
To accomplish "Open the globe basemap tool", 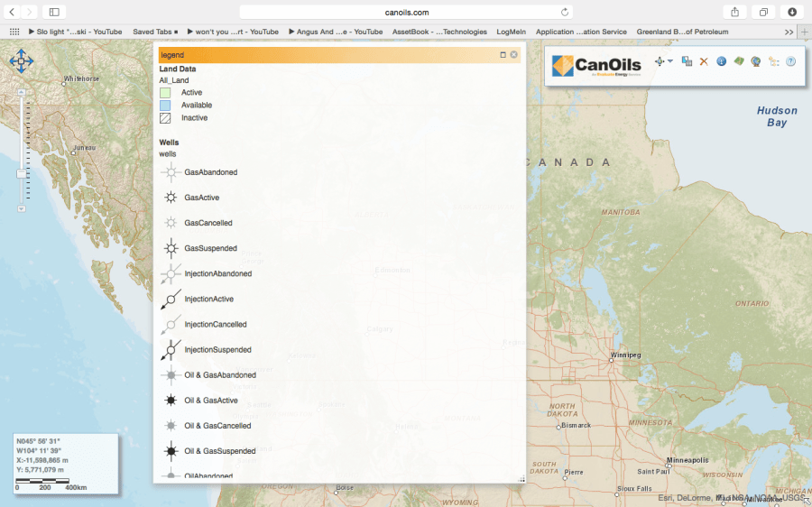I will (x=756, y=61).
